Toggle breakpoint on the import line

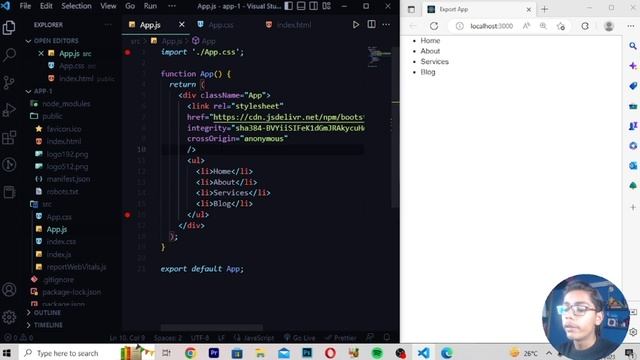coord(128,52)
